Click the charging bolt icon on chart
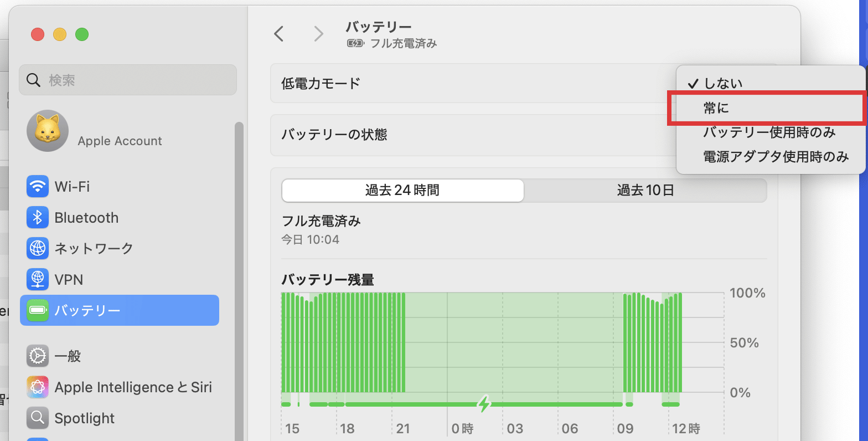Image resolution: width=868 pixels, height=441 pixels. (x=484, y=404)
